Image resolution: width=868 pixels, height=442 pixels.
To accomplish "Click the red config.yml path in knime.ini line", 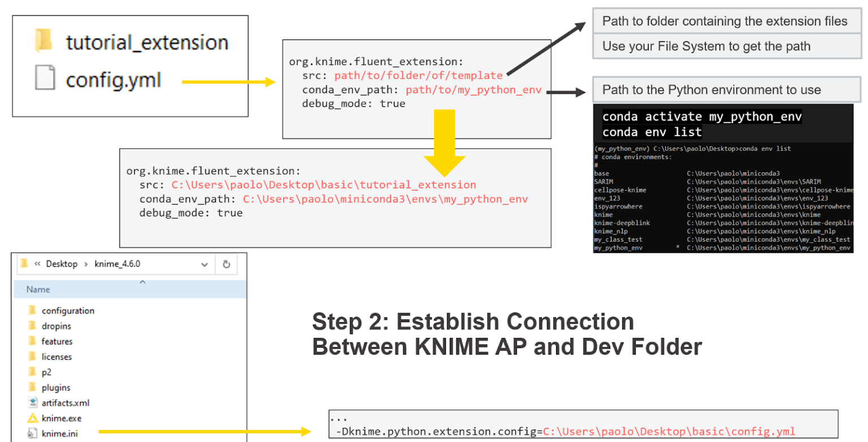I will tap(669, 431).
